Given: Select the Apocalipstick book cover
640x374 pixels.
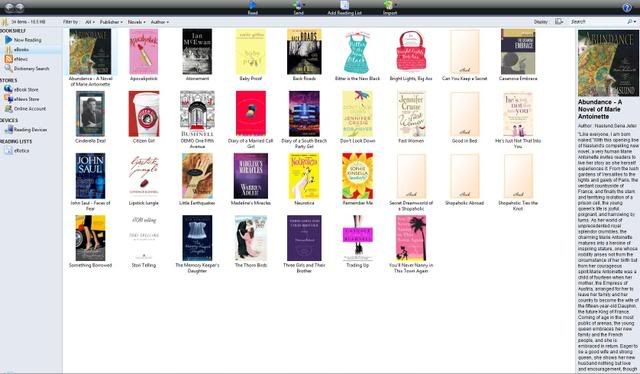Looking at the screenshot, I should click(x=144, y=51).
